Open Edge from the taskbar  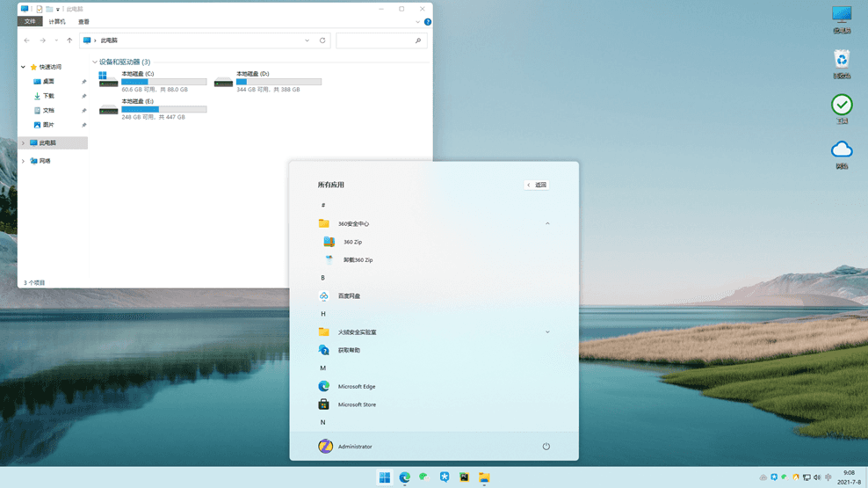point(405,477)
